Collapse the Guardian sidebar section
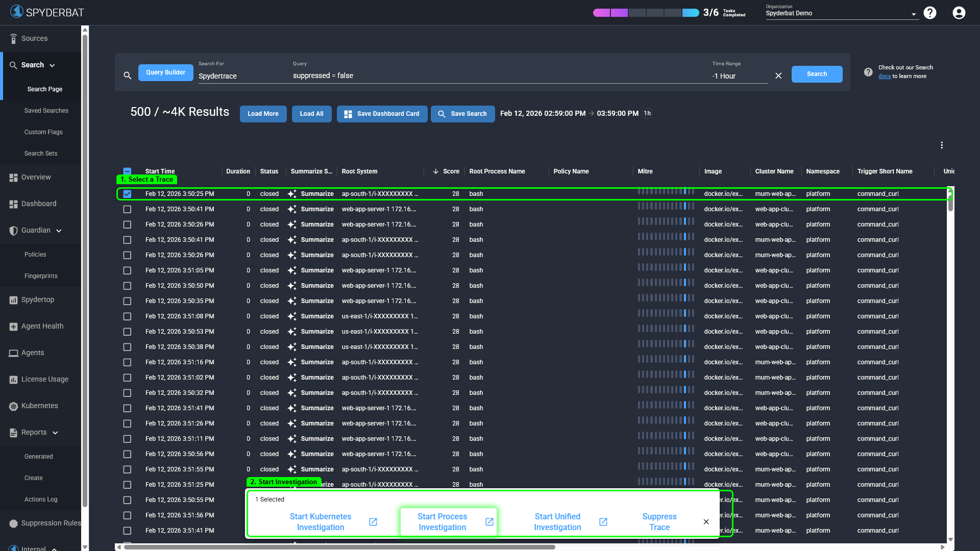Image resolution: width=980 pixels, height=551 pixels. pyautogui.click(x=59, y=230)
